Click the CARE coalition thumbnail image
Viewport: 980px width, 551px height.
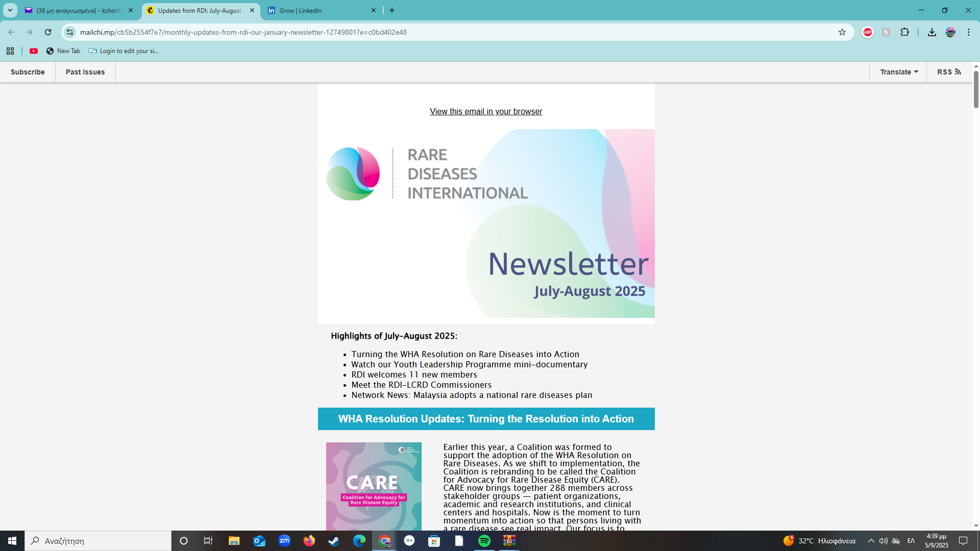coord(374,486)
